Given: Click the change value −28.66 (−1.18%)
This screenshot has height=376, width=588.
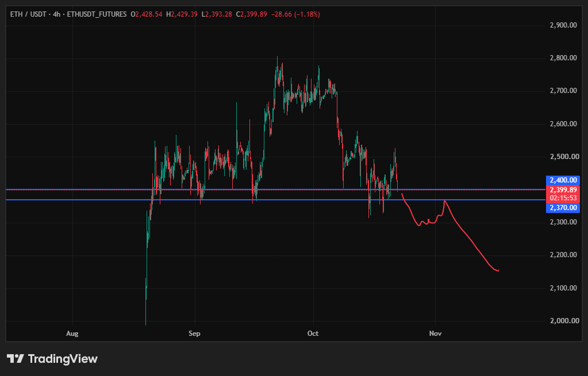Looking at the screenshot, I should click(295, 14).
